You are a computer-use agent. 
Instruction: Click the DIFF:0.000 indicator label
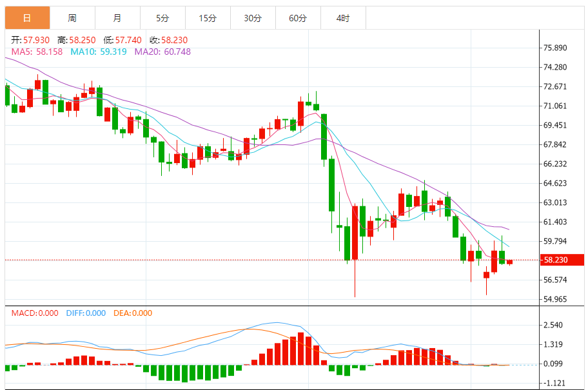tap(86, 313)
